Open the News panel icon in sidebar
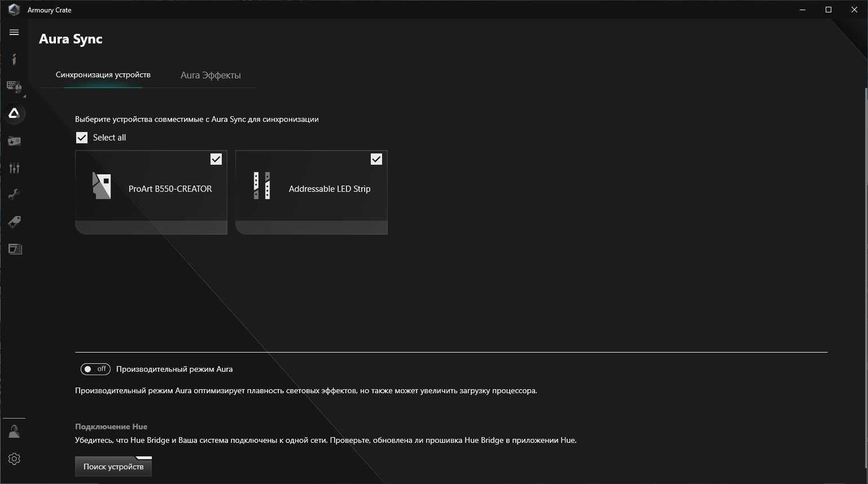868x484 pixels. (x=15, y=249)
